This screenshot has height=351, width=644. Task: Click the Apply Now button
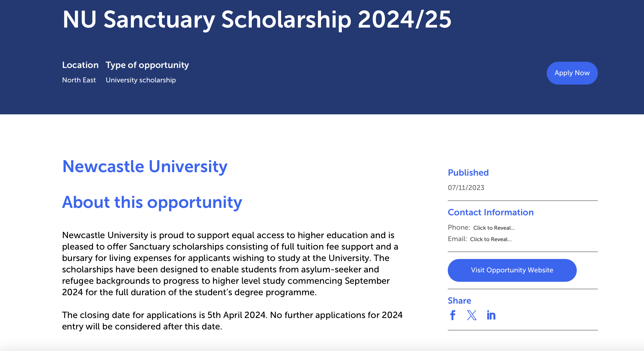[572, 73]
